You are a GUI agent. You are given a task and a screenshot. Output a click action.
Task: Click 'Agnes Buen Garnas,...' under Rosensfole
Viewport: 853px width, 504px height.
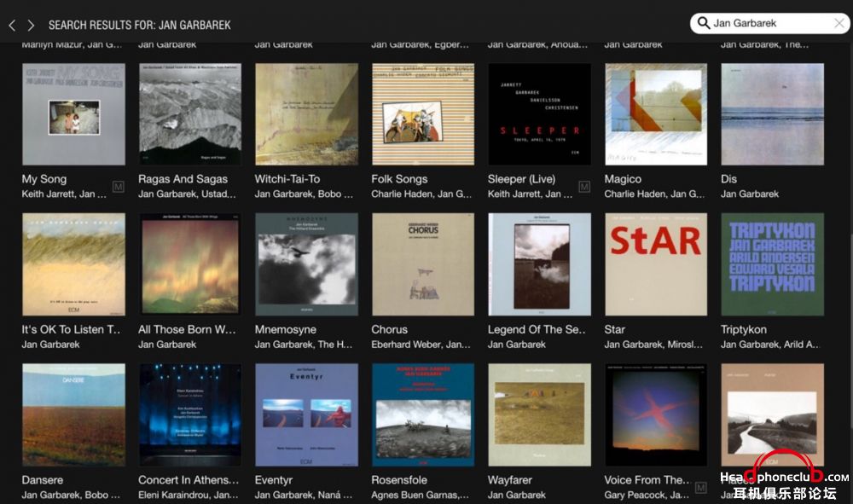coord(420,495)
